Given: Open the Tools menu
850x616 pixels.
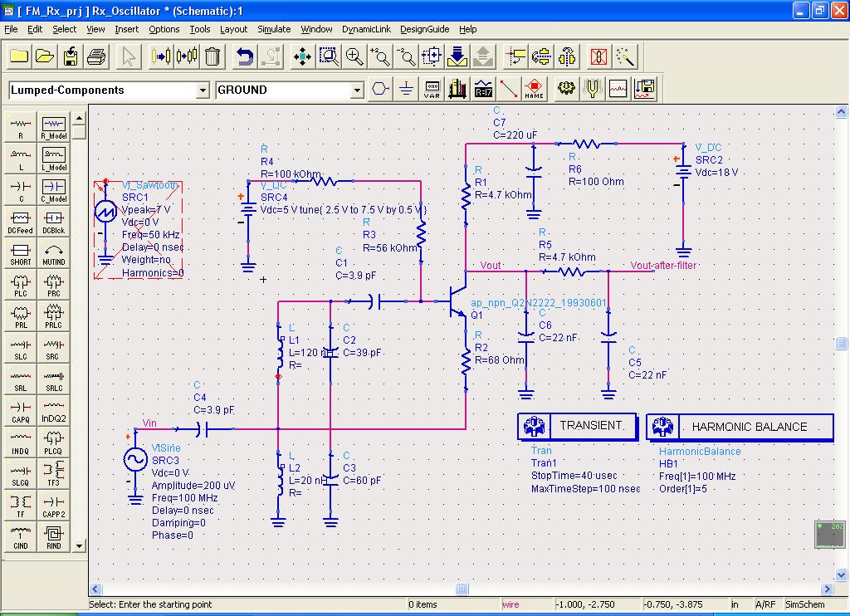Looking at the screenshot, I should pos(199,29).
